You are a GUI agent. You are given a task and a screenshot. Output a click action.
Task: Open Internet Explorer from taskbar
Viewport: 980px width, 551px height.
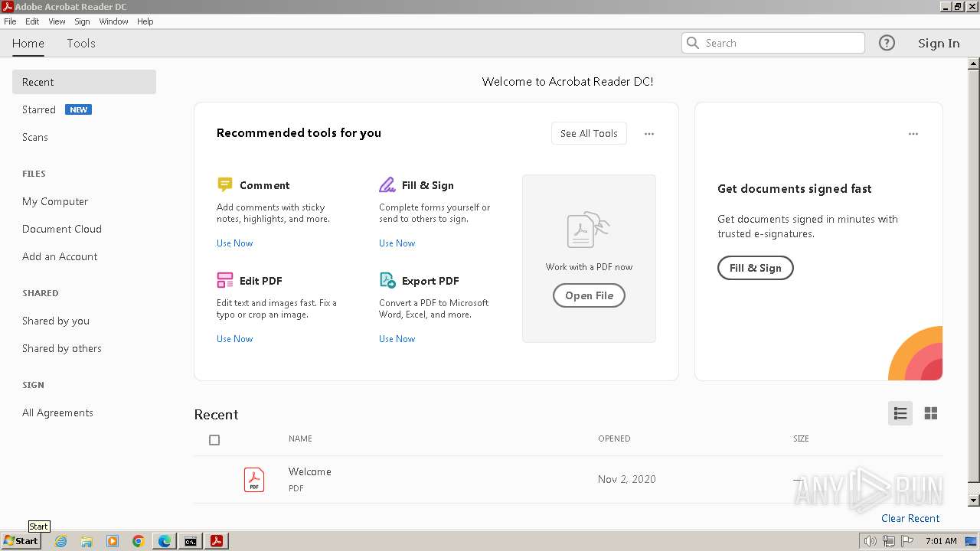pos(60,541)
